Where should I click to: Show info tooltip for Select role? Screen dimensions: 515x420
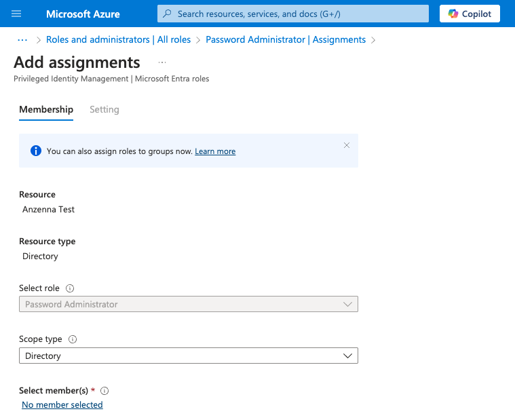point(70,288)
